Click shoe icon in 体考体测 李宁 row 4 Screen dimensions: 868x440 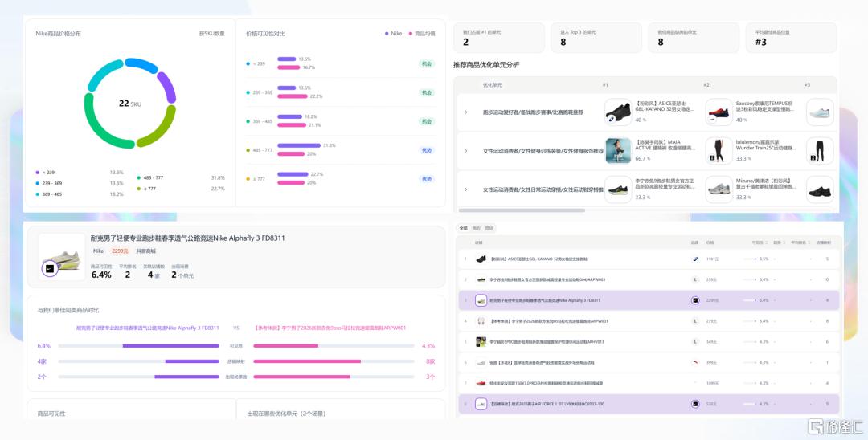tap(481, 321)
